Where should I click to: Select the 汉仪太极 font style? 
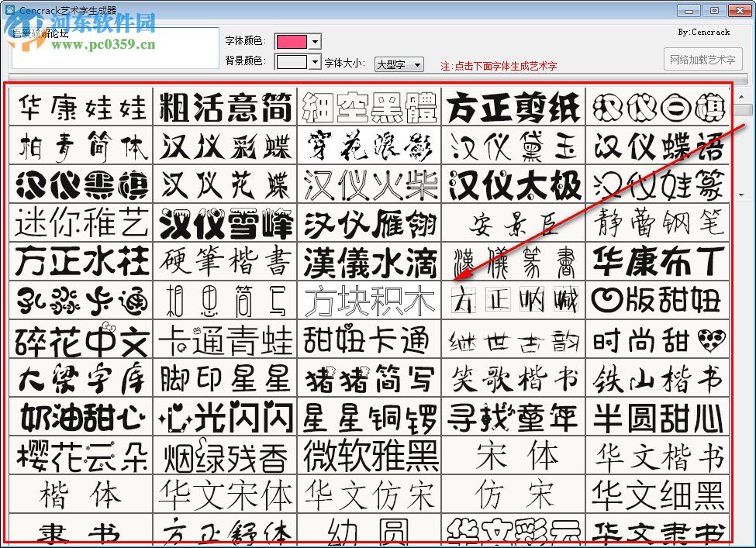(513, 184)
